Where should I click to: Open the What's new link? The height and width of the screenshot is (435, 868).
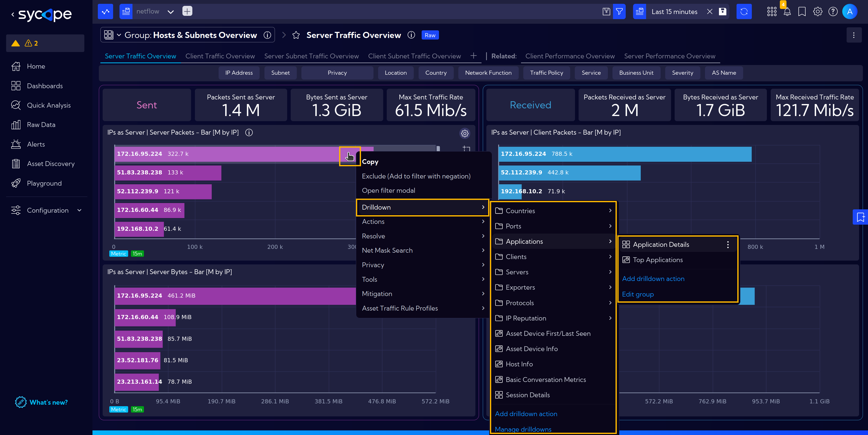pos(42,402)
